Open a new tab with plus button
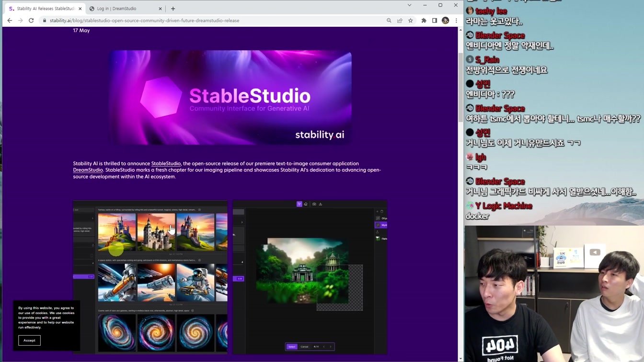The image size is (644, 362). click(173, 9)
